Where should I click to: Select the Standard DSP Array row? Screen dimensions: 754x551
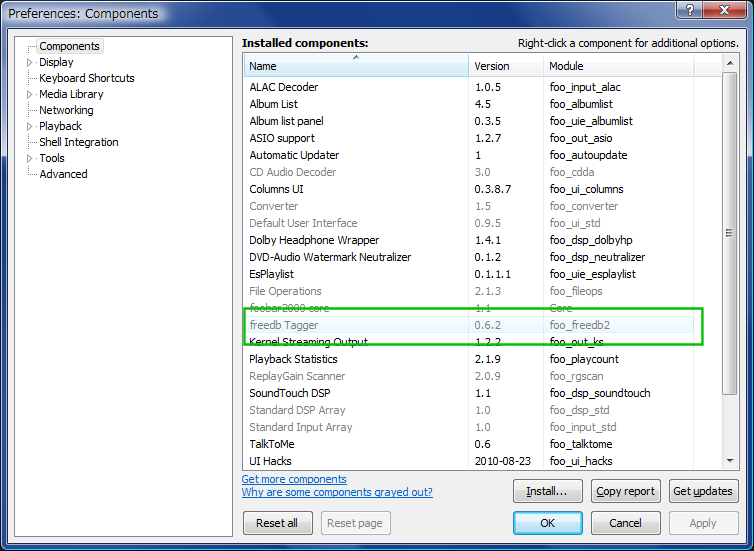click(x=469, y=410)
